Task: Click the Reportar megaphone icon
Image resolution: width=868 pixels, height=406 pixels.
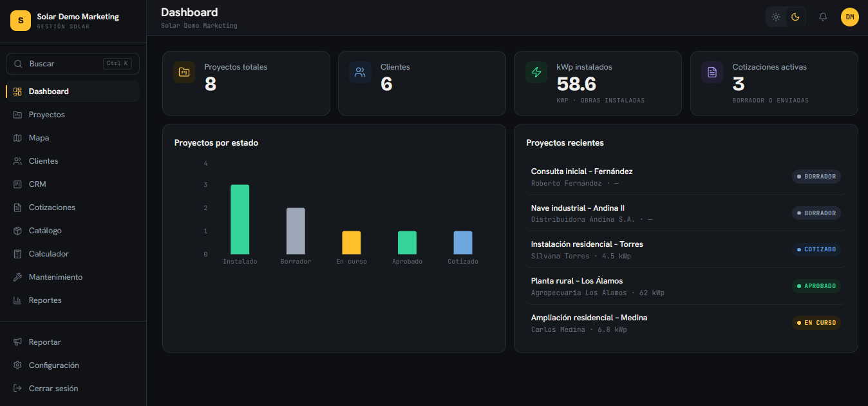Action: (17, 342)
